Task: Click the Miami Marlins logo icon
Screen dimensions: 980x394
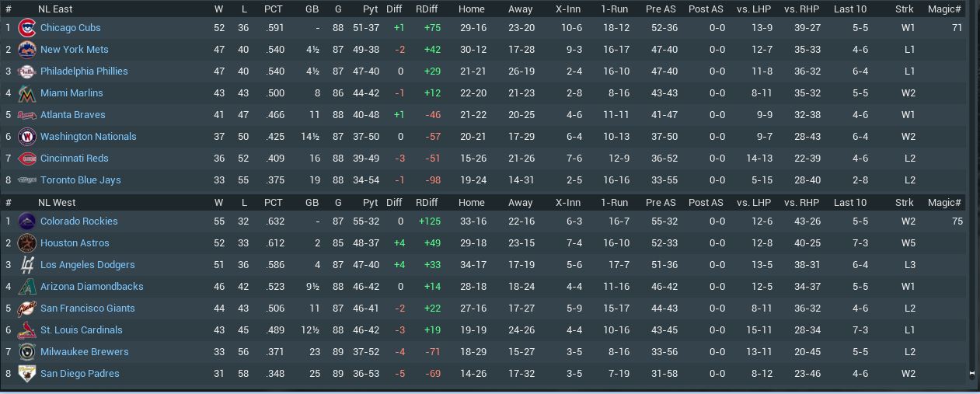Action: [26, 93]
